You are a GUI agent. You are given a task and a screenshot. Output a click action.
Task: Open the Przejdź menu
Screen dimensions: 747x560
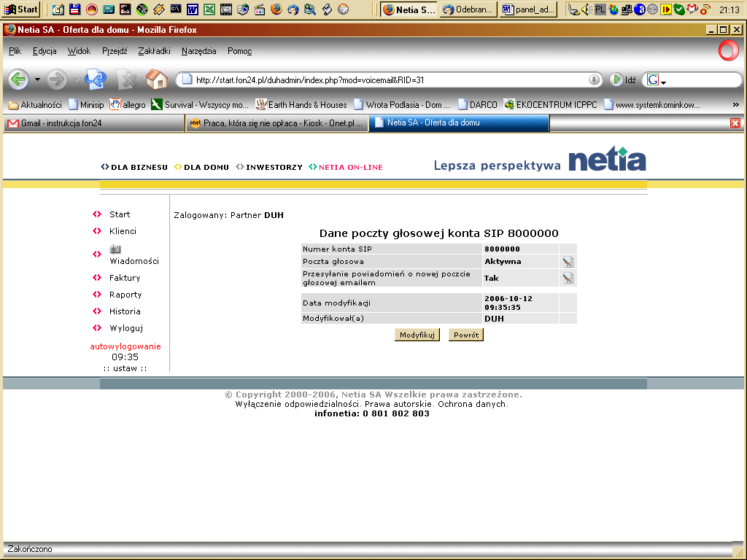[x=115, y=51]
